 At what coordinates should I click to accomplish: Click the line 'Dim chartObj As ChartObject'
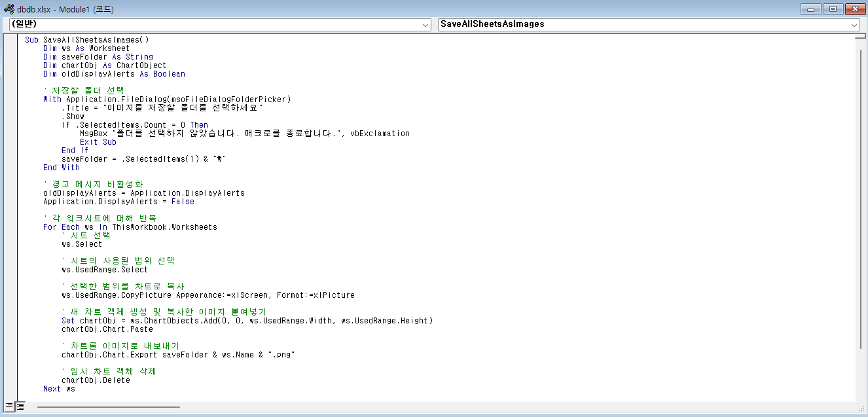tap(105, 65)
